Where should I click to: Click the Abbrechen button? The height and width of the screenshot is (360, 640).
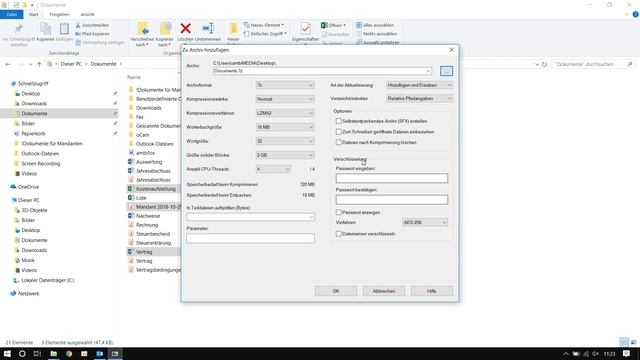pyautogui.click(x=384, y=291)
